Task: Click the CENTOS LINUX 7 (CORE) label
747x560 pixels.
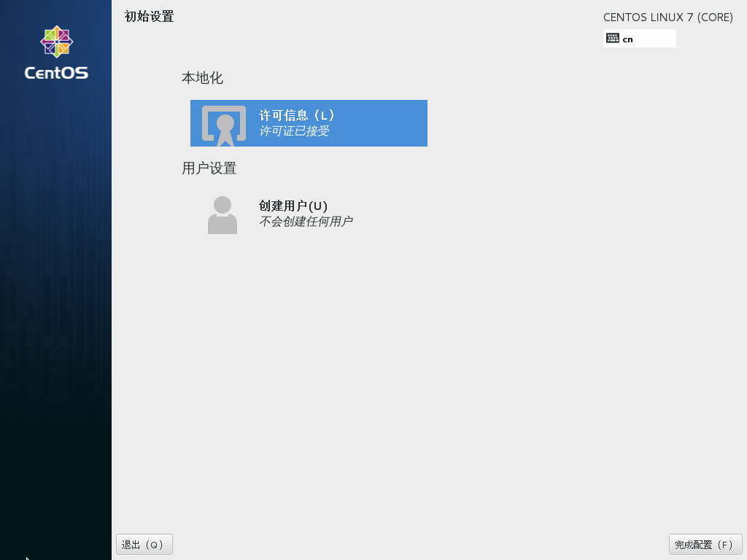Action: click(x=667, y=17)
